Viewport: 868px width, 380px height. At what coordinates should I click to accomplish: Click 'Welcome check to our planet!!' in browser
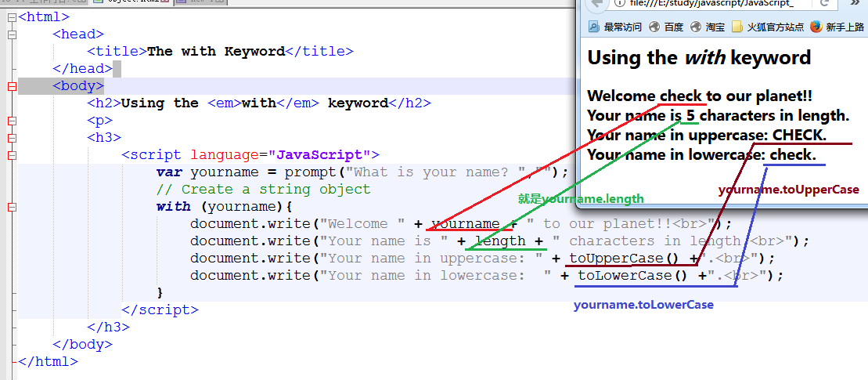[x=700, y=96]
